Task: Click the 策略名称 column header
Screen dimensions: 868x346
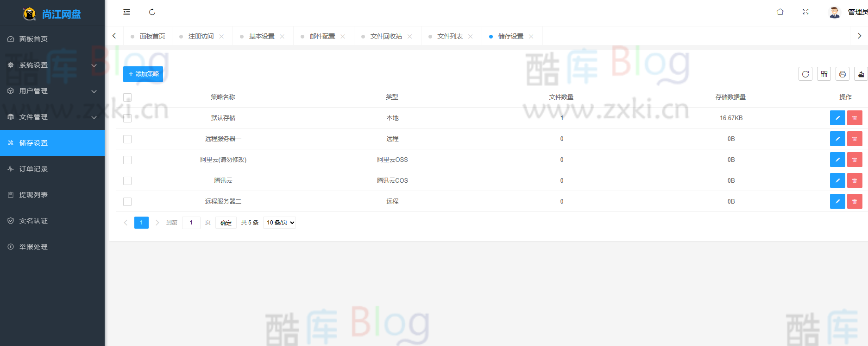Action: point(223,97)
